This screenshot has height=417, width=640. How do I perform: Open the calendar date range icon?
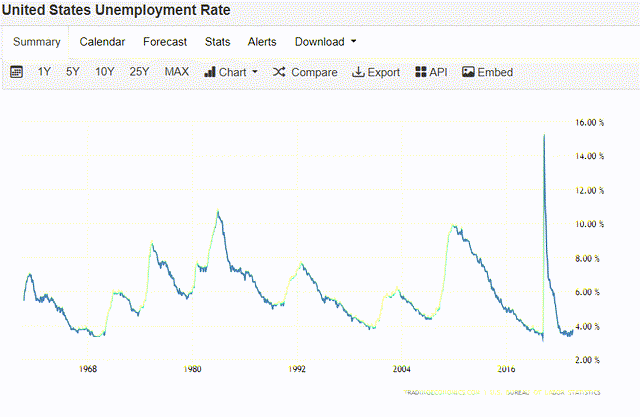click(16, 72)
